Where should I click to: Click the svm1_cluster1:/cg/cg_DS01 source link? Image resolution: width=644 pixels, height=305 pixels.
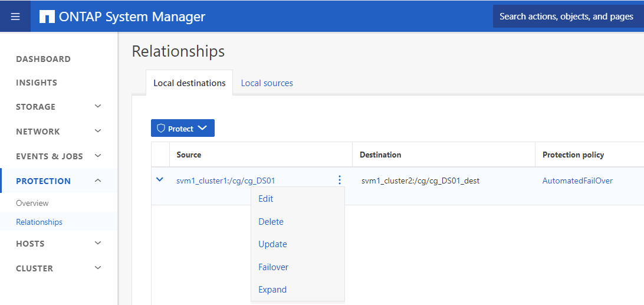tap(225, 181)
